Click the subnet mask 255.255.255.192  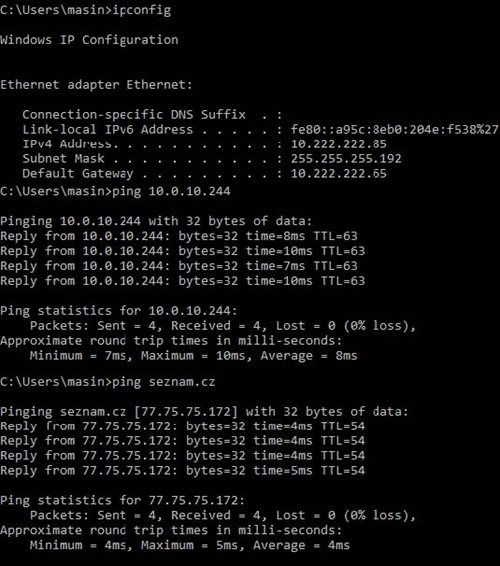[346, 158]
